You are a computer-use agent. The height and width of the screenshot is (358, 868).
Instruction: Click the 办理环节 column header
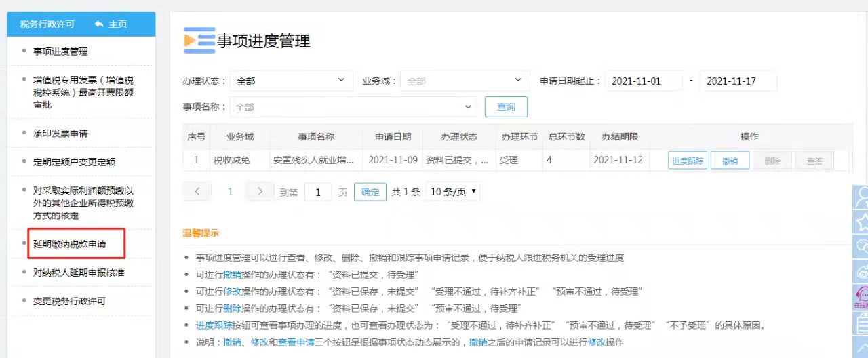519,136
